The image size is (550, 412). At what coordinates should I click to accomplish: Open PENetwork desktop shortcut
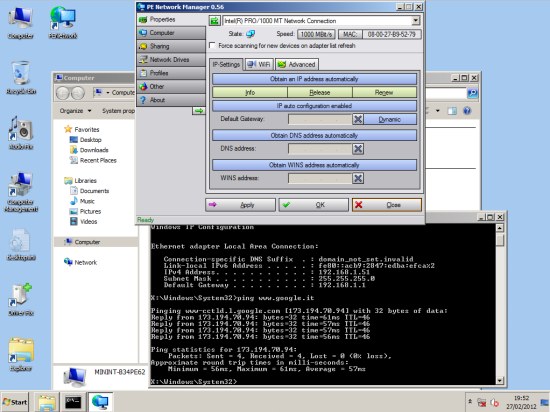point(63,22)
